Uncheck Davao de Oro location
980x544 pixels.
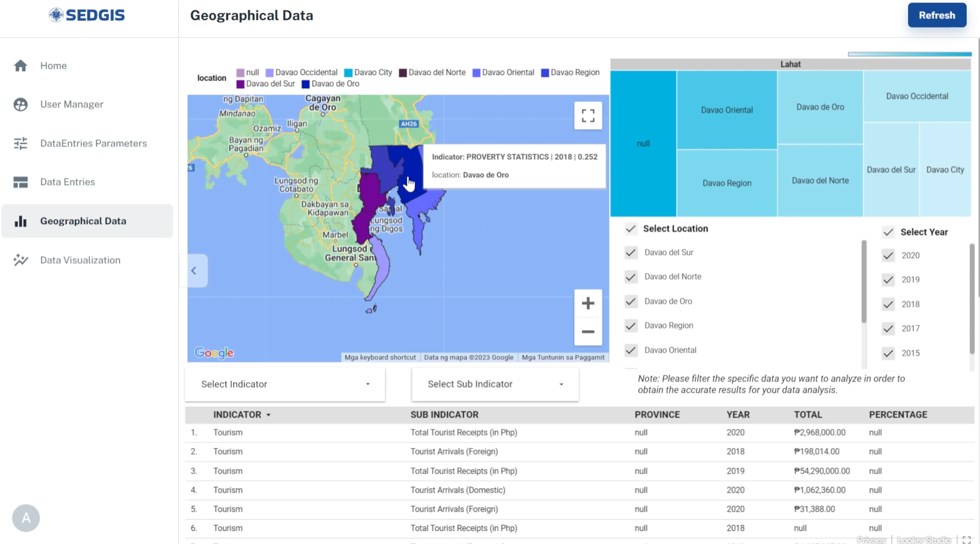(x=631, y=302)
